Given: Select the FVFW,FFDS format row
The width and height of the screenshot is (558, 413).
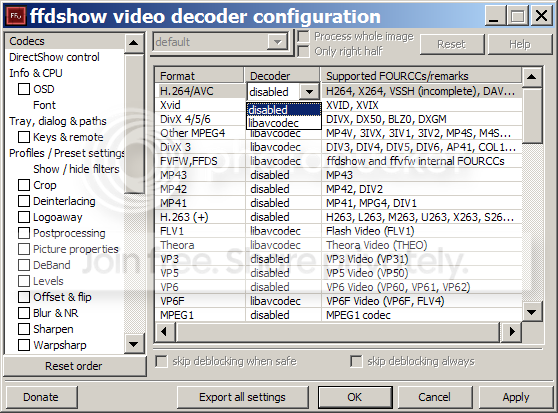Looking at the screenshot, I should click(338, 161).
